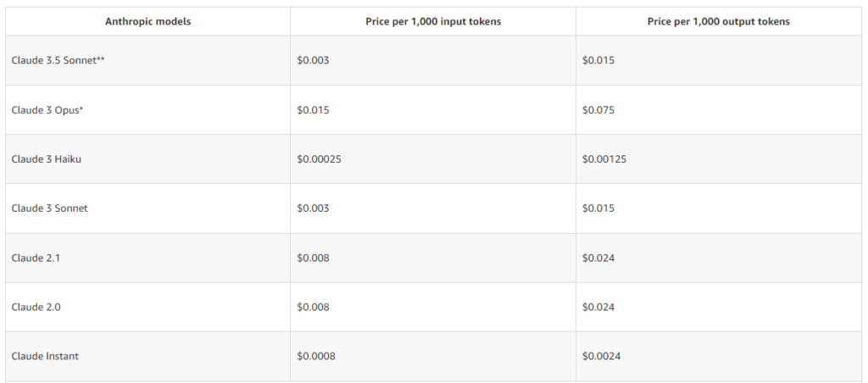Click Claude 3 Haiku output price $0.00125

click(x=604, y=158)
